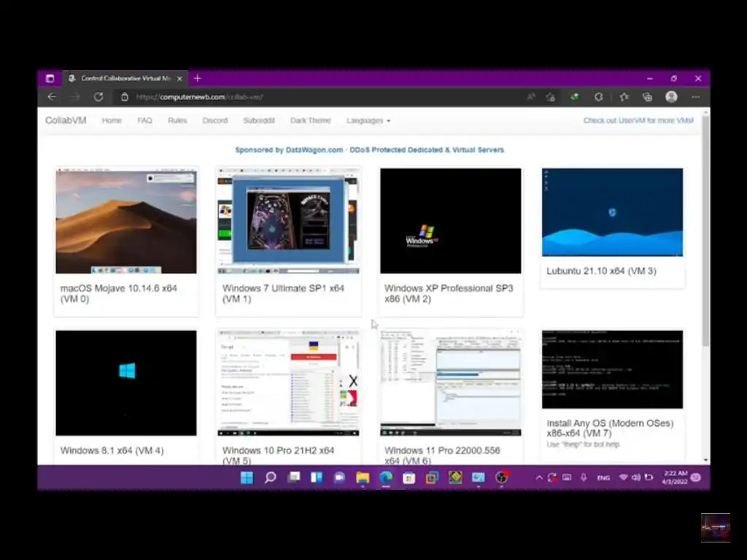The height and width of the screenshot is (560, 747).
Task: Open the Read aloud icon in address bar
Action: [x=531, y=97]
